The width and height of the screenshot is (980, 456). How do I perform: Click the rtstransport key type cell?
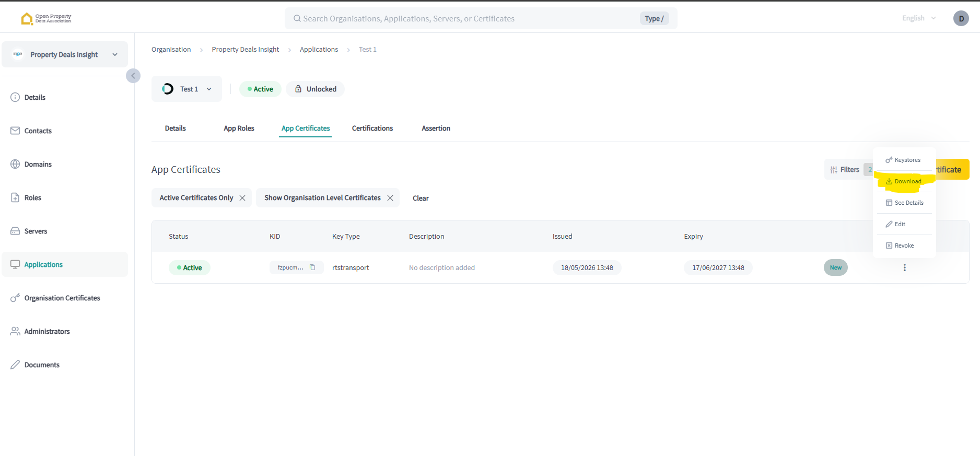(351, 268)
